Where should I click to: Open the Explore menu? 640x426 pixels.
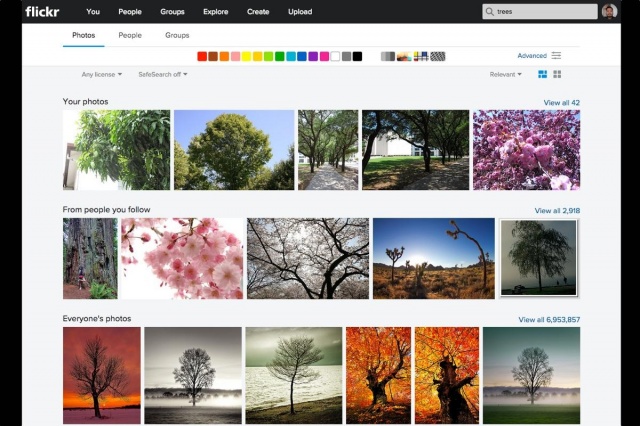point(216,12)
